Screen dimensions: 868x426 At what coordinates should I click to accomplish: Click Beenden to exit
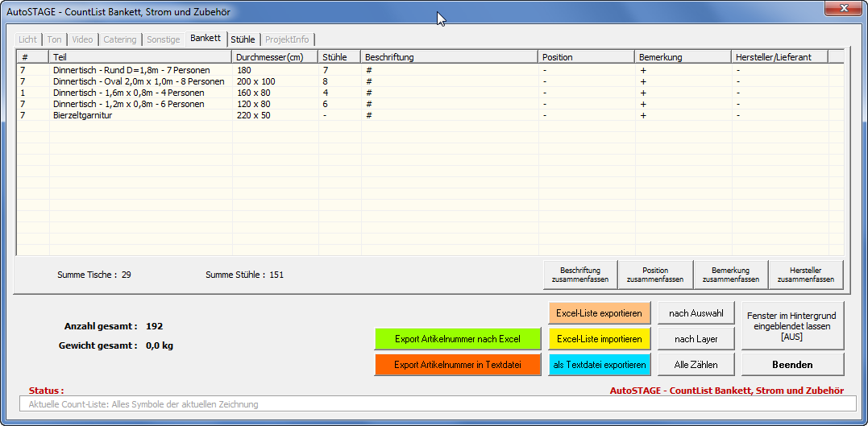click(x=792, y=365)
